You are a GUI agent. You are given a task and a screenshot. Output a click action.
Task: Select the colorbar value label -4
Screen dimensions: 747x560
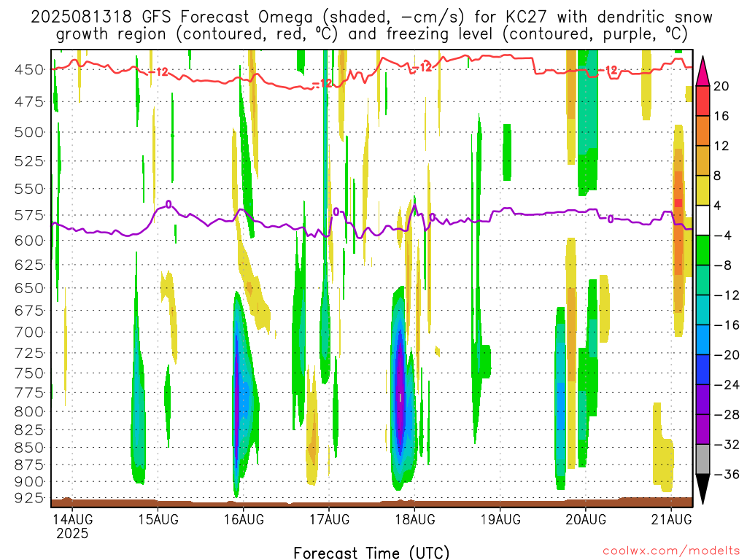click(723, 236)
